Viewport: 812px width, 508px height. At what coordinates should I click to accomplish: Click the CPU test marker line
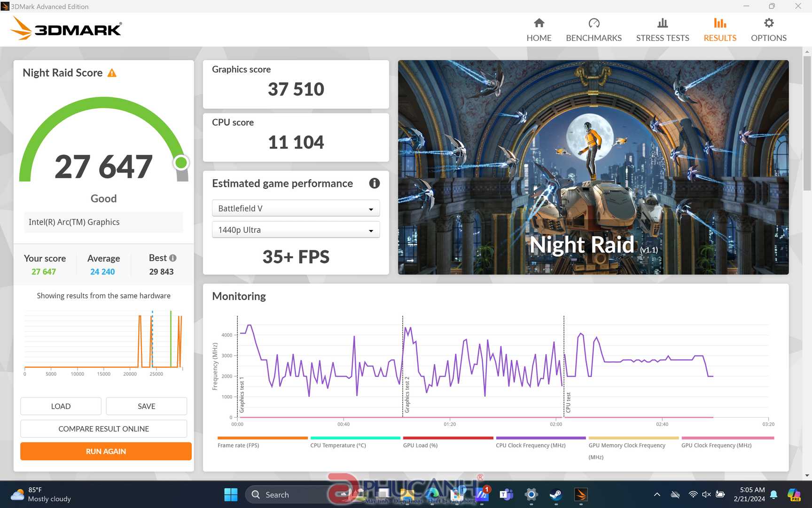click(564, 366)
